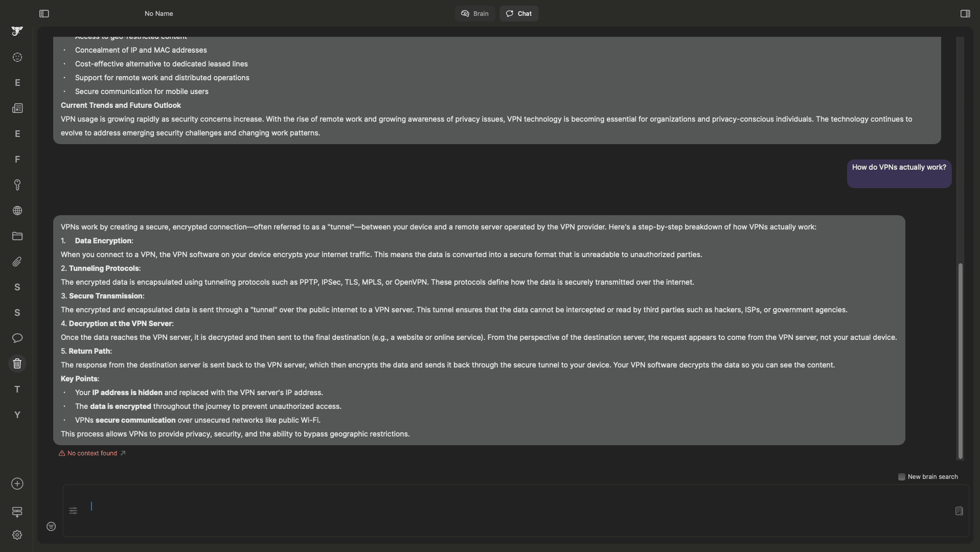Open the speech bubble sidebar icon
Image resolution: width=980 pixels, height=552 pixels.
pyautogui.click(x=17, y=338)
